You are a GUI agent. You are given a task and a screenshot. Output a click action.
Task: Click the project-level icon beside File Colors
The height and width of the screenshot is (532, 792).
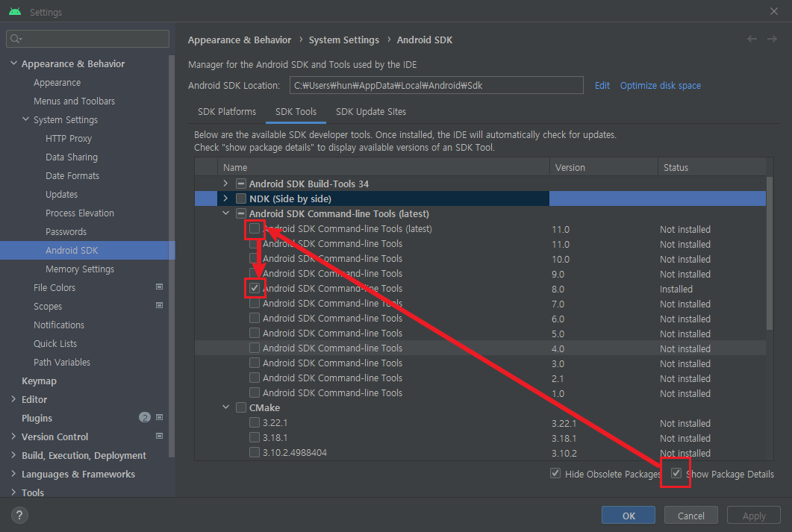pyautogui.click(x=159, y=287)
